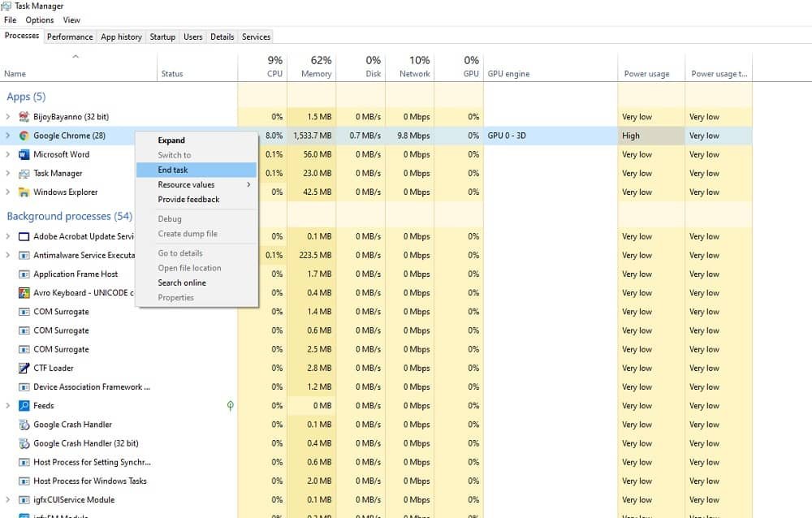The image size is (812, 518).
Task: Click the Antimalware Service Executable icon
Action: [24, 256]
